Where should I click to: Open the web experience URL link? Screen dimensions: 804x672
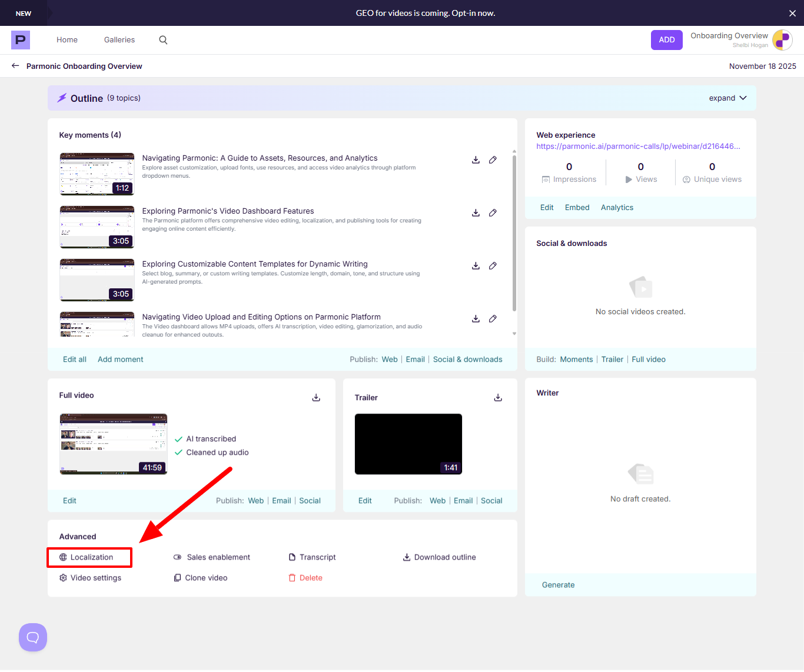click(x=638, y=147)
